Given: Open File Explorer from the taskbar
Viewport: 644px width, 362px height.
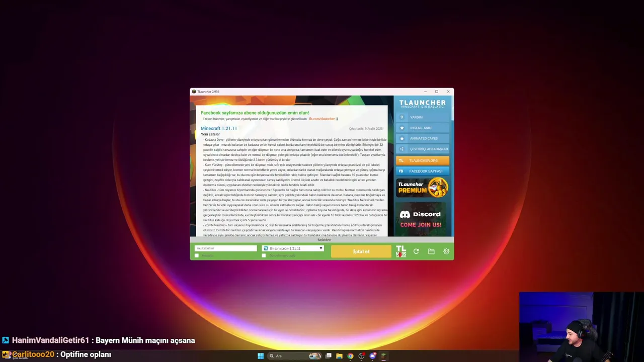Looking at the screenshot, I should [340, 356].
